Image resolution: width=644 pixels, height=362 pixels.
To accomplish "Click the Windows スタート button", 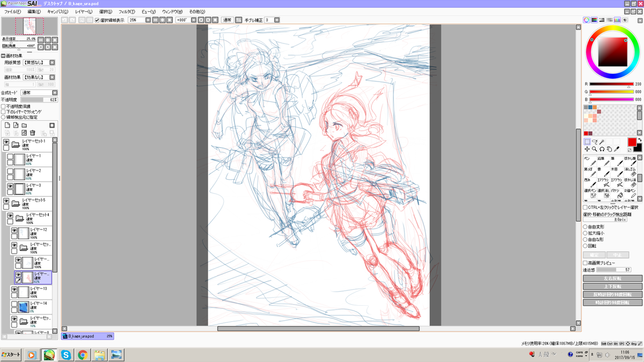I will (x=11, y=354).
